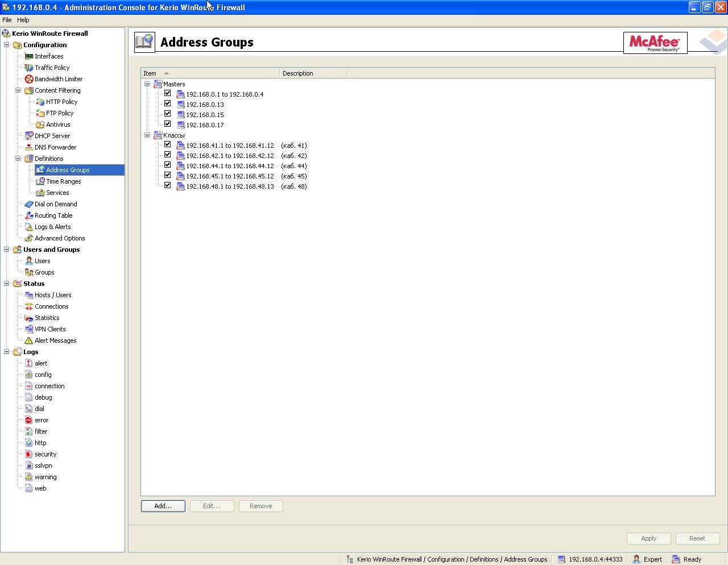Click the DNS Forwarder icon
The width and height of the screenshot is (728, 565).
coord(28,147)
